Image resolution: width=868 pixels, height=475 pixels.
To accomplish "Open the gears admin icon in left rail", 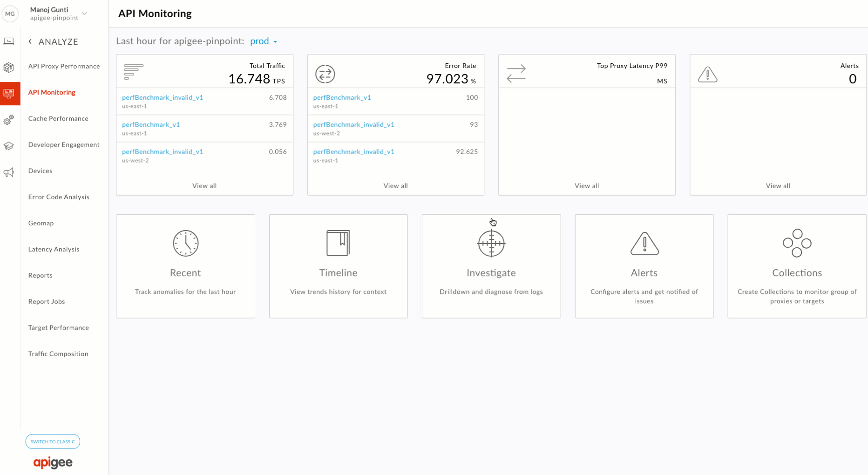I will [x=9, y=120].
